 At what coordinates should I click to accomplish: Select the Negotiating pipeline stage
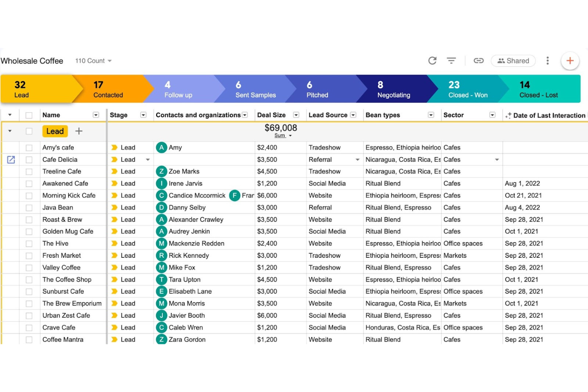(x=393, y=89)
